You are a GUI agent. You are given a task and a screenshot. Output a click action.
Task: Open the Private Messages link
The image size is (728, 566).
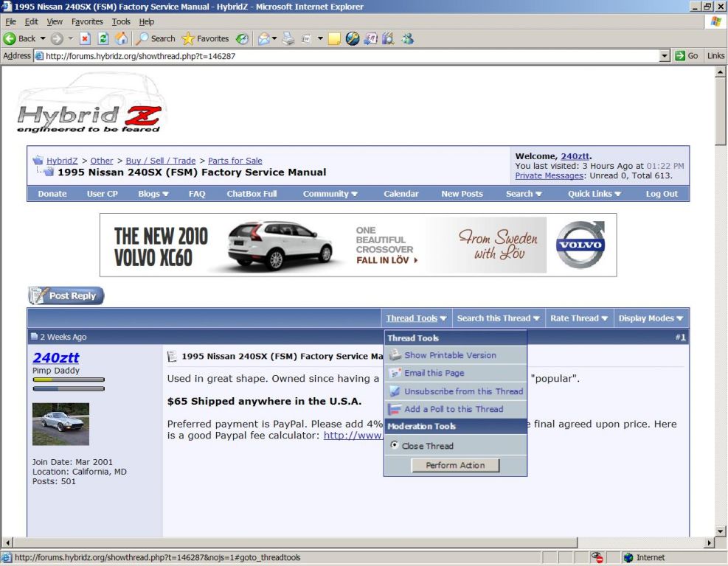[549, 175]
